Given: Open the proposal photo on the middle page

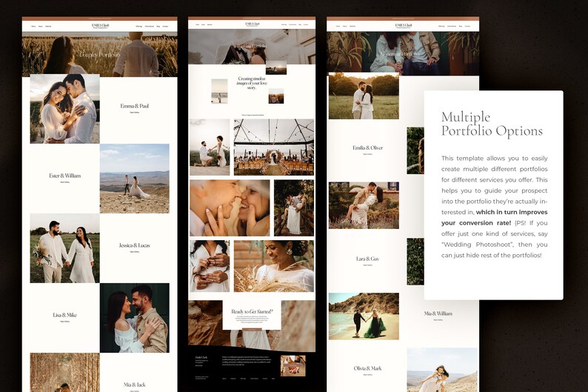Looking at the screenshot, I should tap(210, 147).
